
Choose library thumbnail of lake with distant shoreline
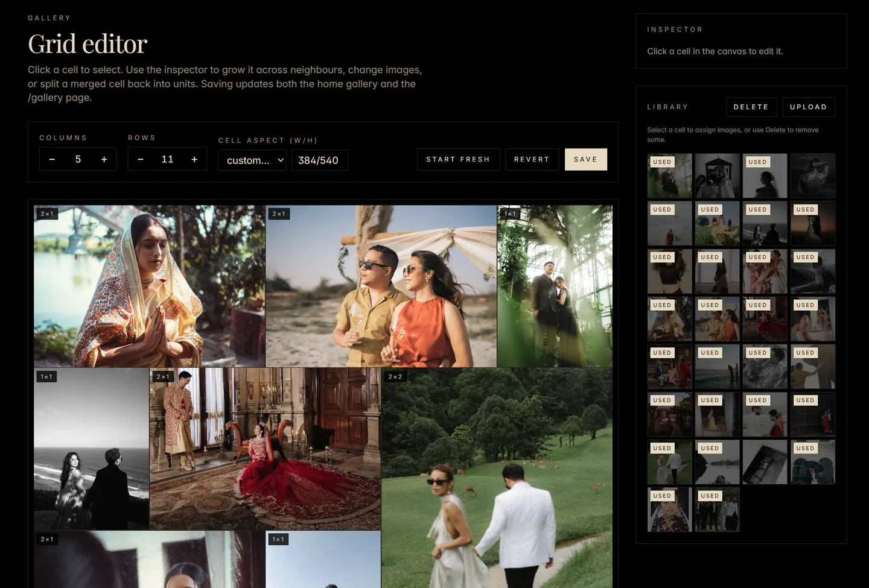pyautogui.click(x=718, y=462)
